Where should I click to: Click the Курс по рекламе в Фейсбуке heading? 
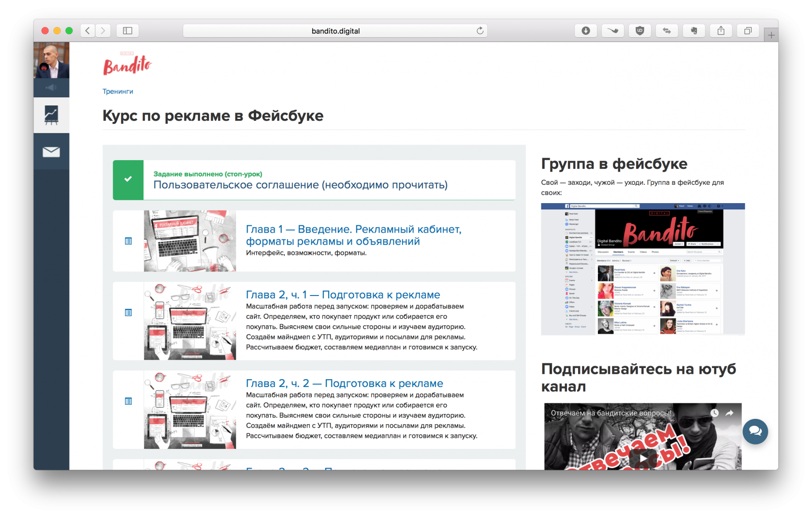pyautogui.click(x=213, y=116)
